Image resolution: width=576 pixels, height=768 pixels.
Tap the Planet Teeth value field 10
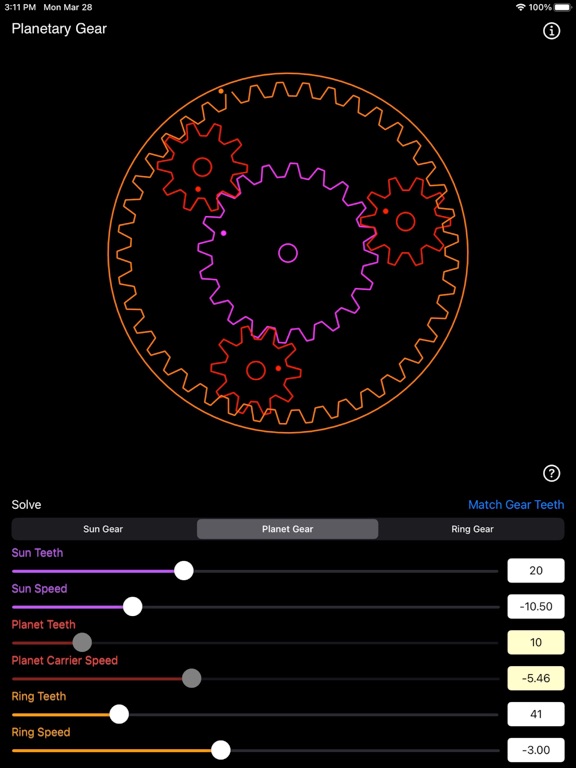536,642
